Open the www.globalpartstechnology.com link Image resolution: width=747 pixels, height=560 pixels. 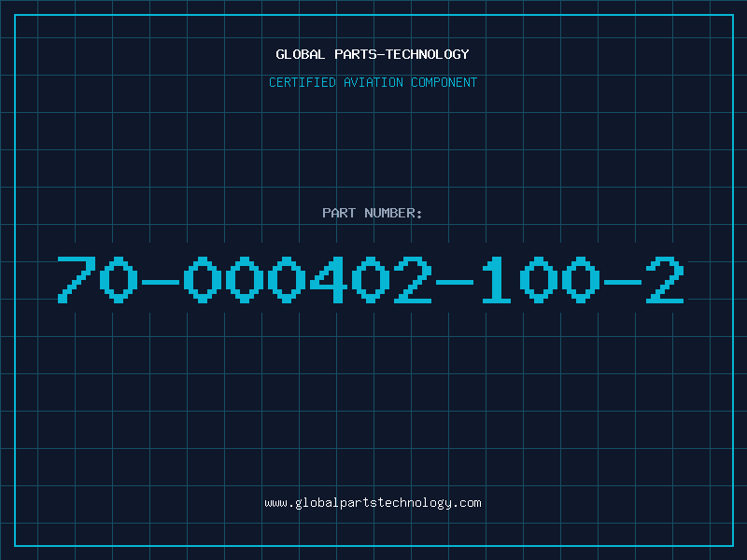(x=373, y=503)
